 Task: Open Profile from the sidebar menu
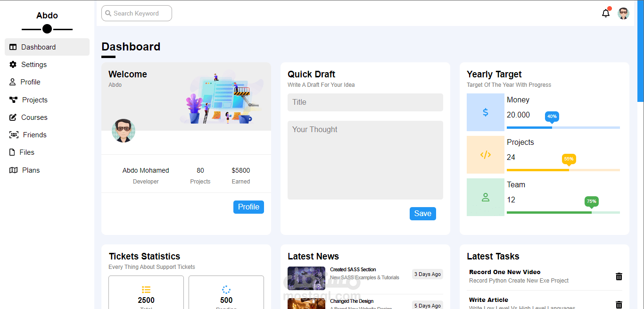[x=12, y=82]
